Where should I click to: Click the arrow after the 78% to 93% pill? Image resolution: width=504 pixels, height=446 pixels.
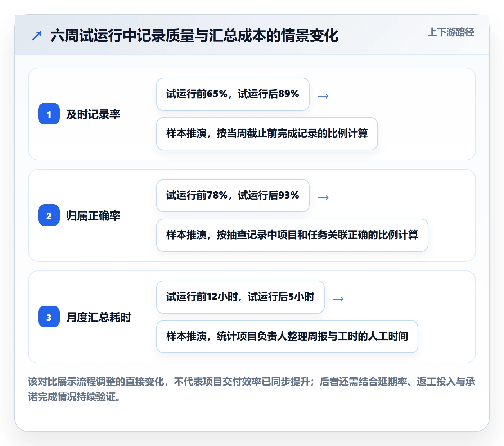point(323,197)
